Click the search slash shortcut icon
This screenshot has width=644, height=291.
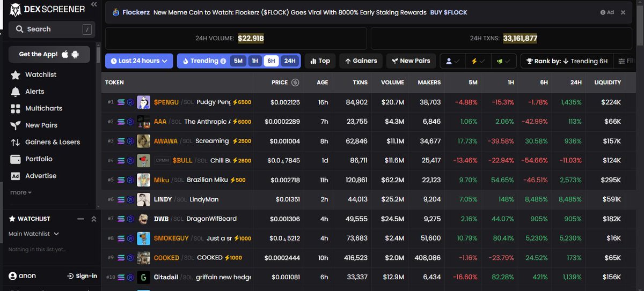click(87, 29)
